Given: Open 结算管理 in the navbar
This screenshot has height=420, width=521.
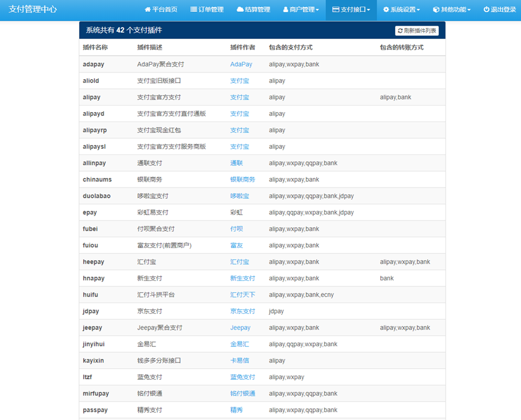Looking at the screenshot, I should (253, 10).
